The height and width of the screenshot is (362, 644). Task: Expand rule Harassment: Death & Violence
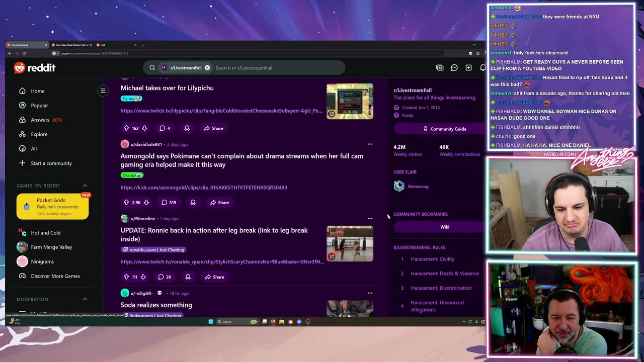coord(445,274)
